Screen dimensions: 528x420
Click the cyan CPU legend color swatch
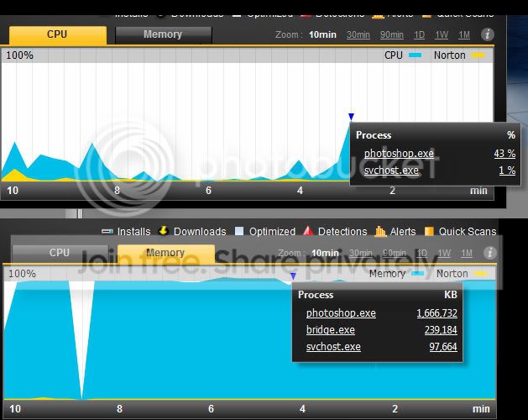pyautogui.click(x=415, y=55)
